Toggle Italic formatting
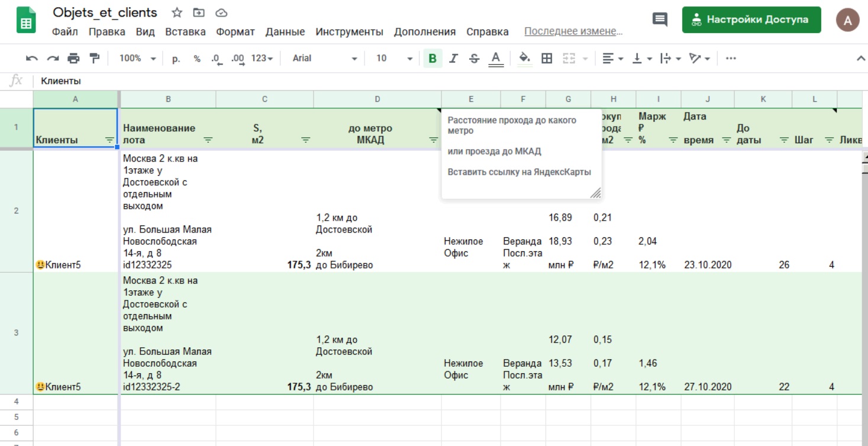 click(x=454, y=58)
